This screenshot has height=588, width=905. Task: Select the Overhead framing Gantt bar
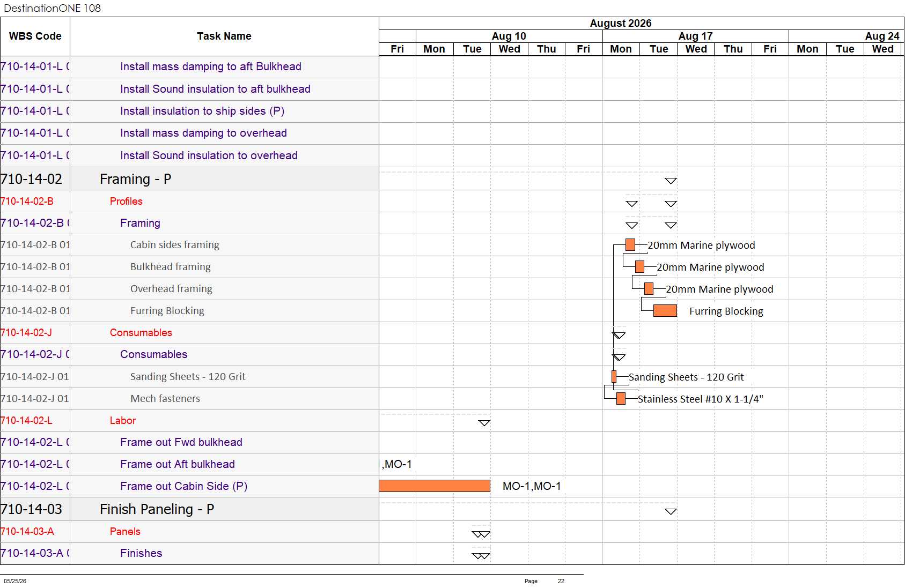(649, 289)
